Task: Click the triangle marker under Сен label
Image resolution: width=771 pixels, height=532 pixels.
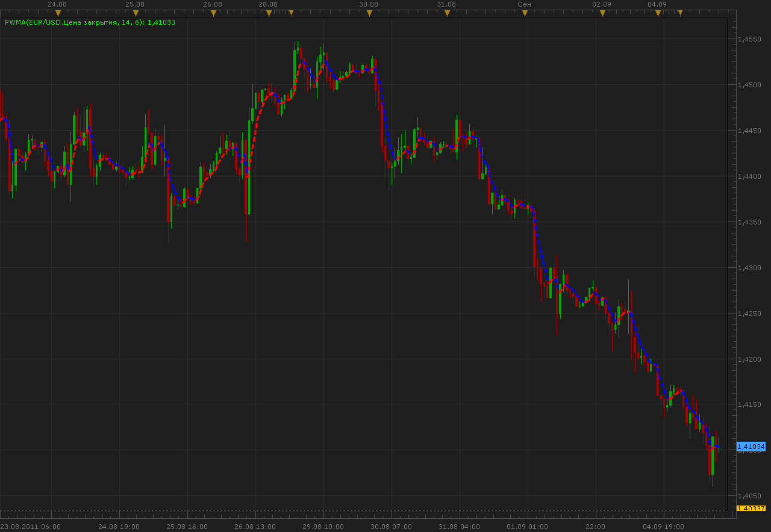Action: (x=524, y=13)
